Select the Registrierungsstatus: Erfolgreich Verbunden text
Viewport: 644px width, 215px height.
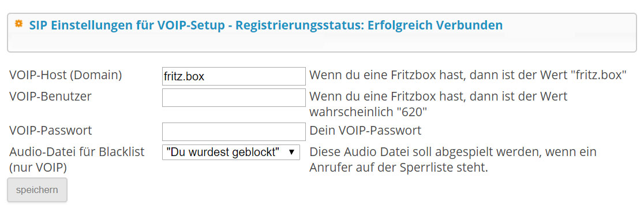point(369,25)
